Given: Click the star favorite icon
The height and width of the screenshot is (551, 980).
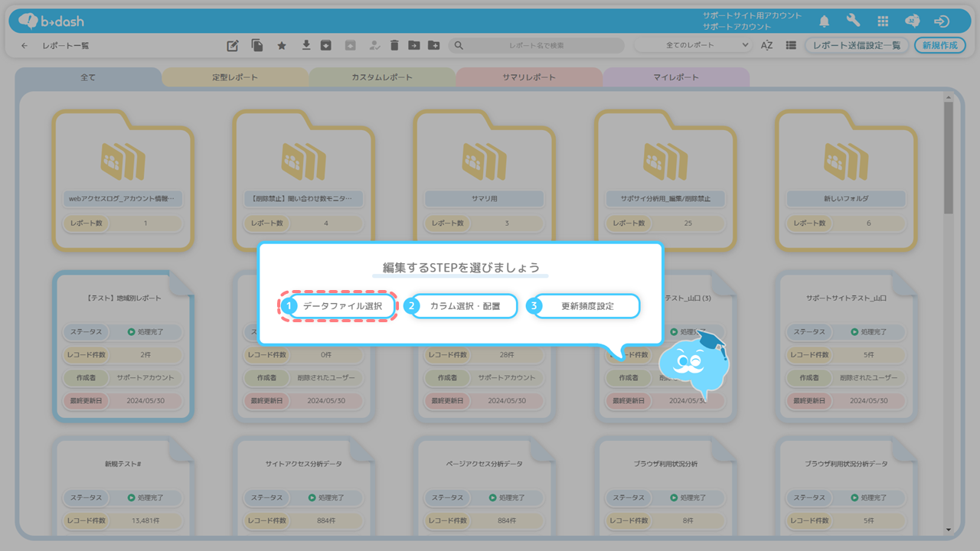Looking at the screenshot, I should pyautogui.click(x=282, y=46).
